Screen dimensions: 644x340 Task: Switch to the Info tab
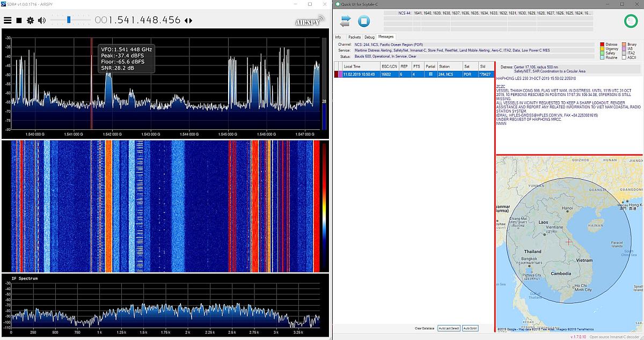tap(338, 37)
